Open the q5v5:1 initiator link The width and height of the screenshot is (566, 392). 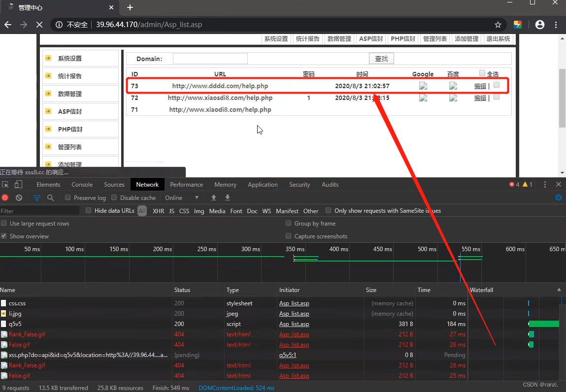[288, 355]
